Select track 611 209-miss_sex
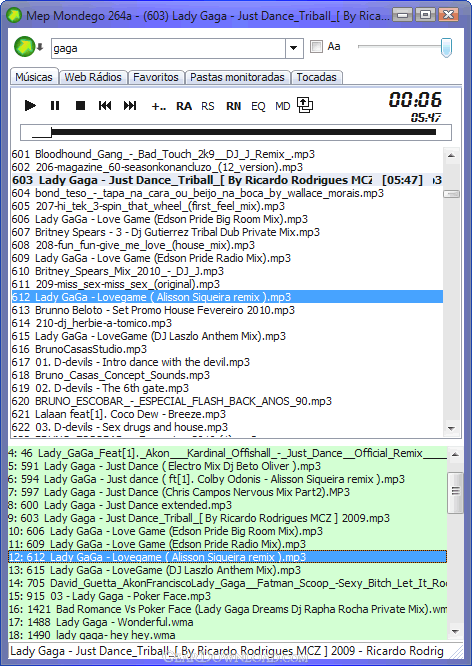The width and height of the screenshot is (472, 666). (227, 284)
